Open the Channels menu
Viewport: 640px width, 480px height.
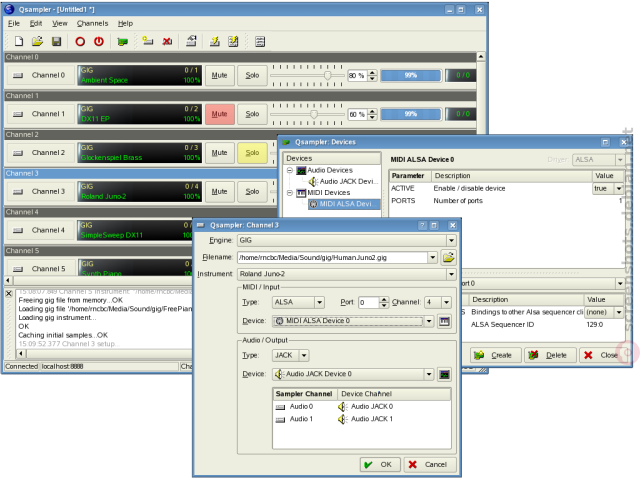pyautogui.click(x=92, y=24)
